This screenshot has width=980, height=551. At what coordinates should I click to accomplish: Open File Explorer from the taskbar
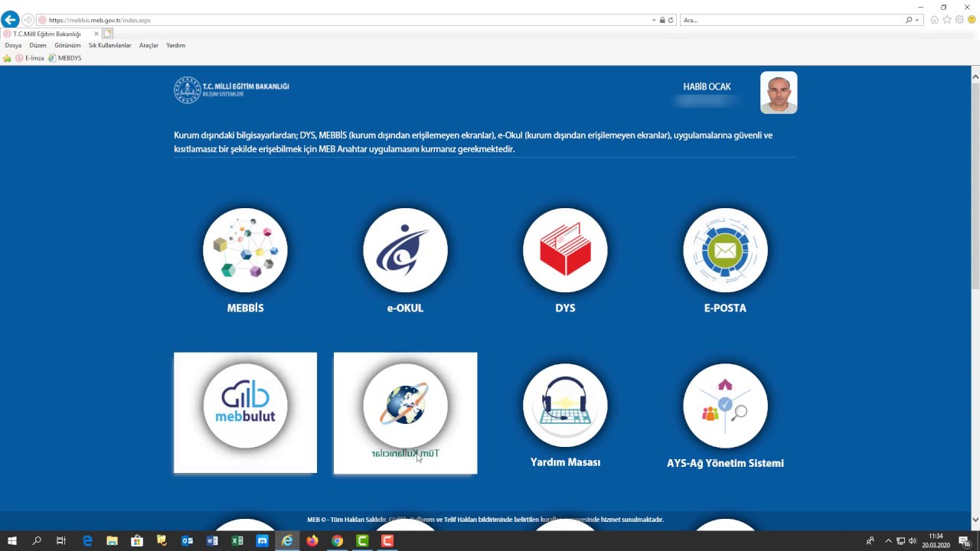pos(112,541)
